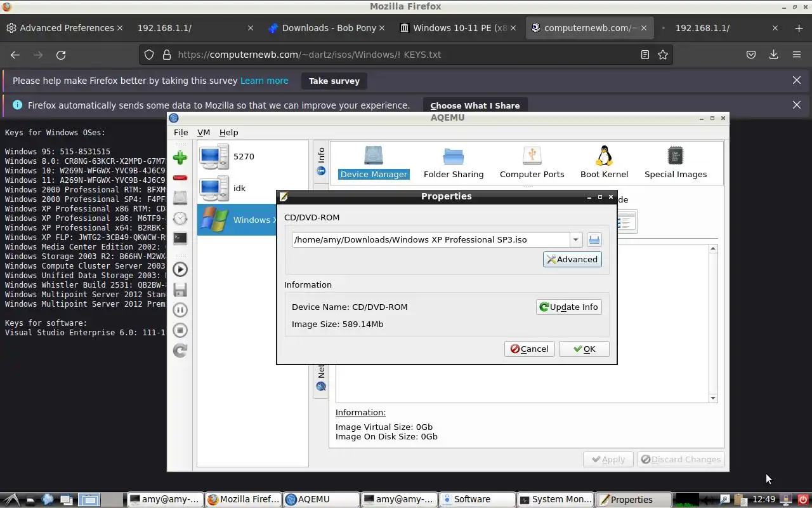
Task: Open Device Manager icon
Action: coord(374,163)
